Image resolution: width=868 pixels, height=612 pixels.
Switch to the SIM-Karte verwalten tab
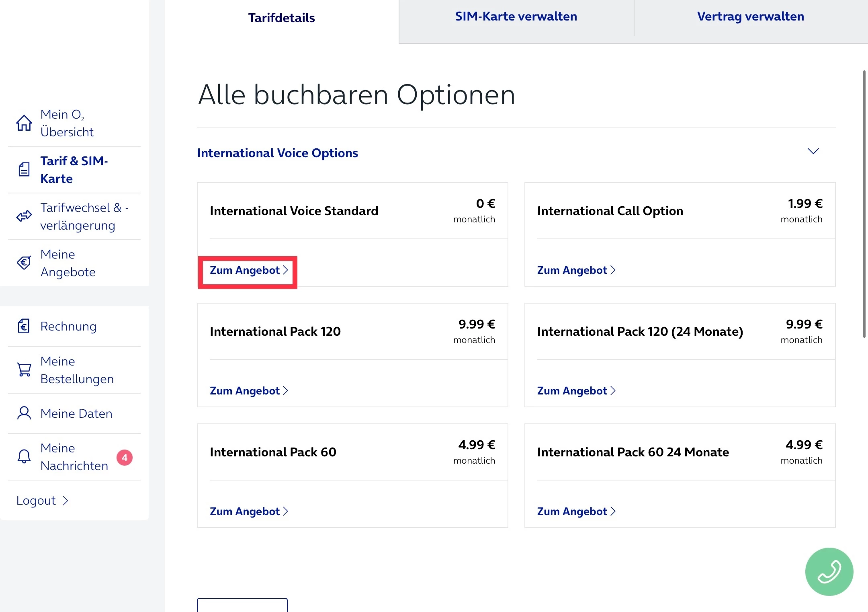point(516,17)
